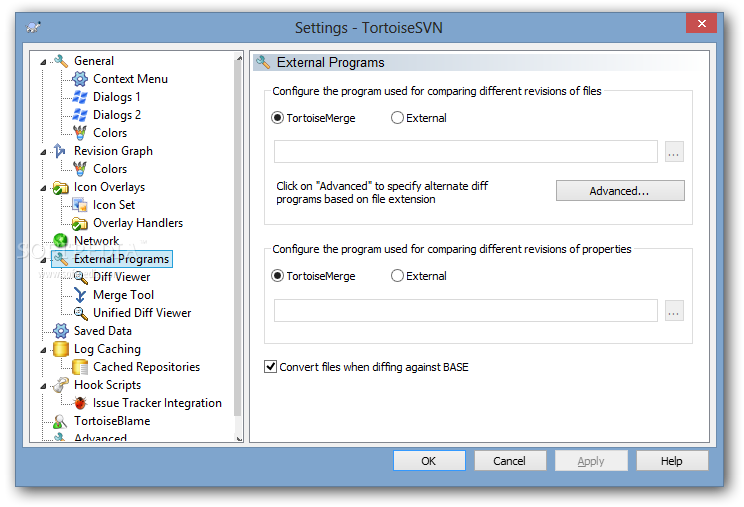
Task: Click the Colors icon under General
Action: [x=80, y=133]
